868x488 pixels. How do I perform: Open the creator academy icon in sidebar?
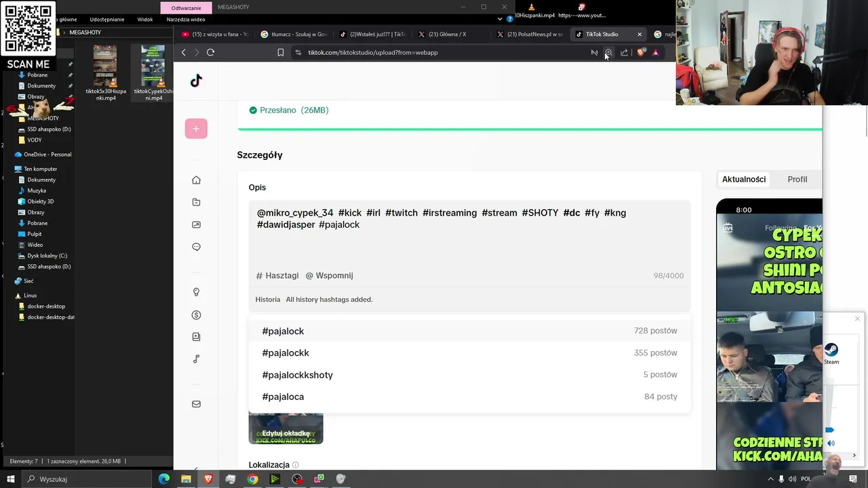point(196,337)
